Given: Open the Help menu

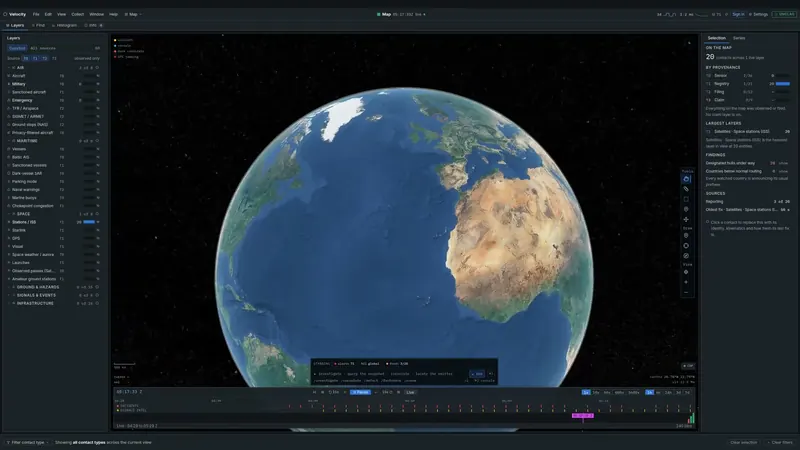Looking at the screenshot, I should [x=113, y=14].
